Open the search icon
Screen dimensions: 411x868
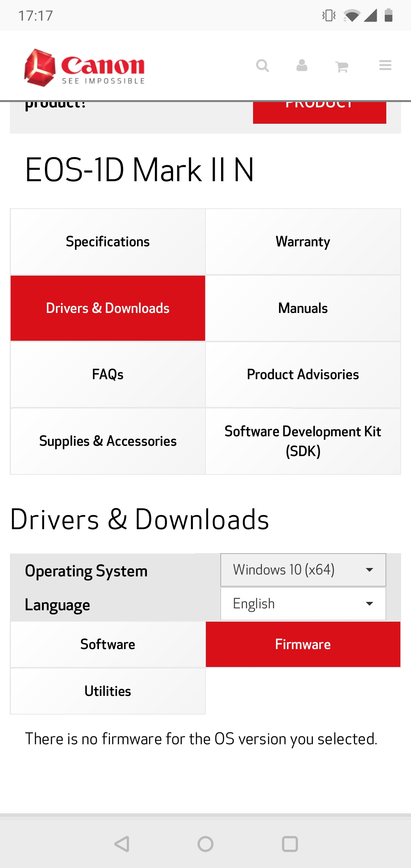point(263,65)
